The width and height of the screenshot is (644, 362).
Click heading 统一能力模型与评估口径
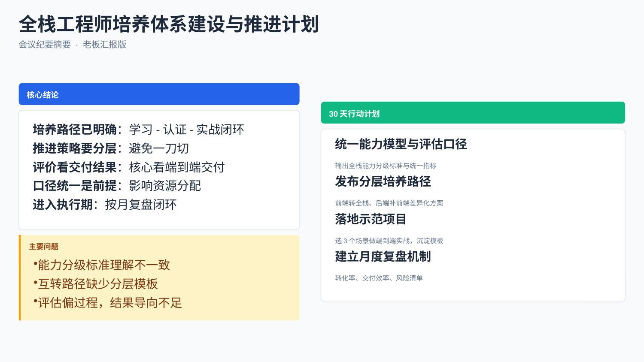(401, 144)
